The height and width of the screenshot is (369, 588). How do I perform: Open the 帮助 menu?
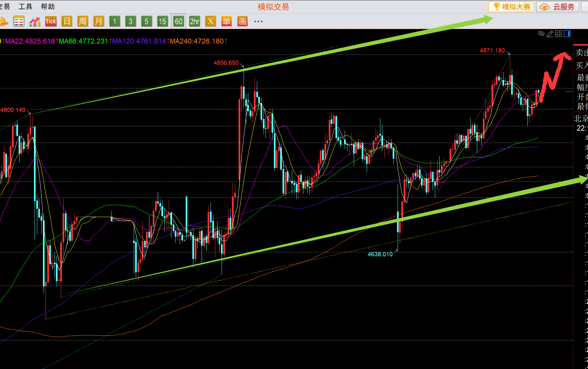(x=48, y=7)
